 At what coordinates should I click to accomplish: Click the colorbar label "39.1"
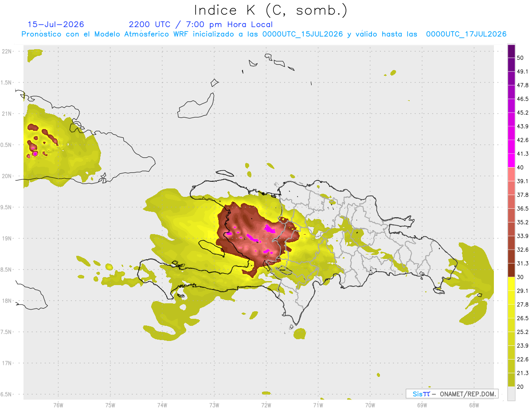[x=523, y=181]
